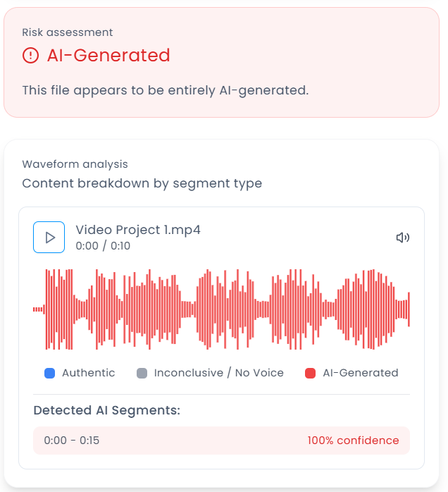This screenshot has width=448, height=492.
Task: Seek to the very start of the waveform
Action: [x=35, y=309]
